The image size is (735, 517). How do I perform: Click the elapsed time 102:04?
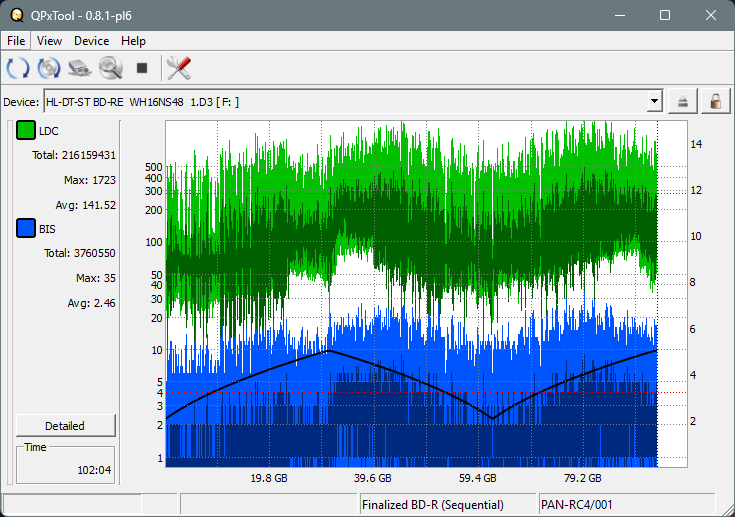tap(94, 470)
